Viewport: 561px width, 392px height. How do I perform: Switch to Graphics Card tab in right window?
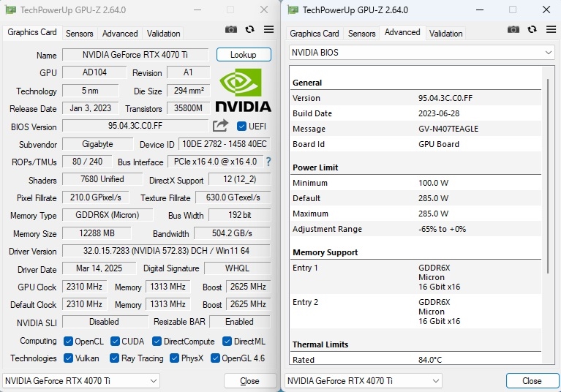(315, 34)
